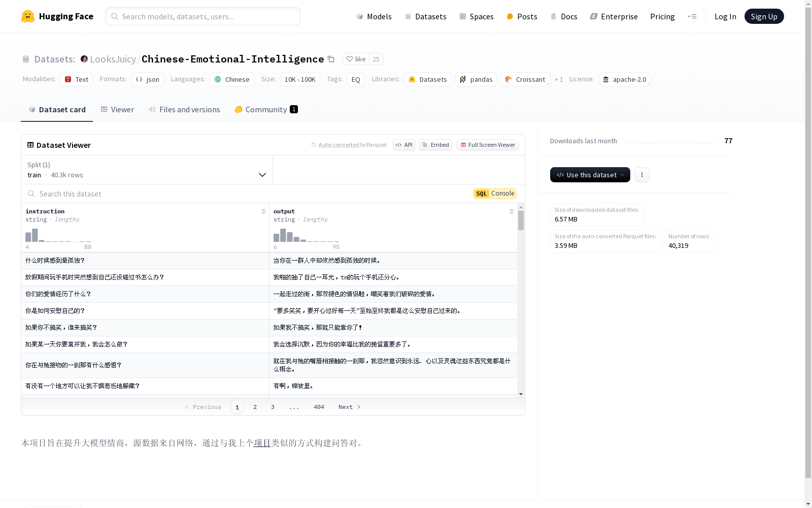Open the Docs page
This screenshot has width=812, height=508.
(564, 16)
